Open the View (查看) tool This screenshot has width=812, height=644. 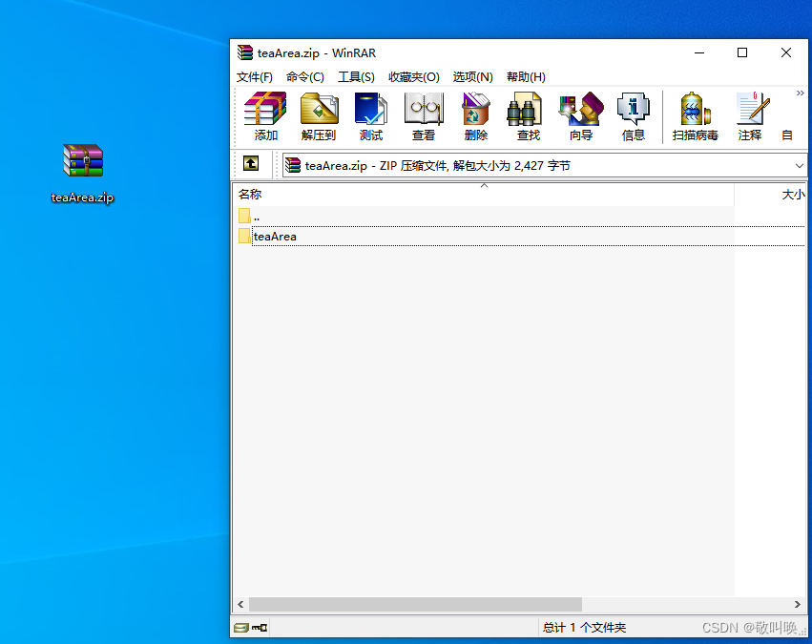point(424,116)
